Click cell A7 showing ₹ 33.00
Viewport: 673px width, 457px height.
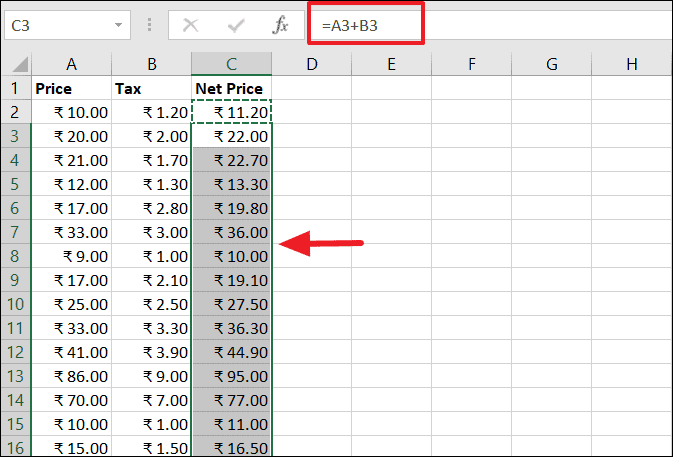(71, 232)
